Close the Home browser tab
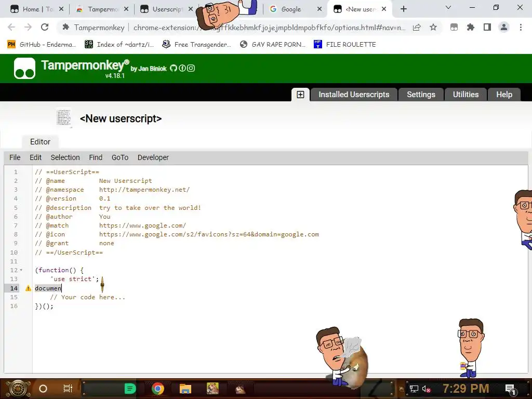The height and width of the screenshot is (399, 532). (x=61, y=9)
